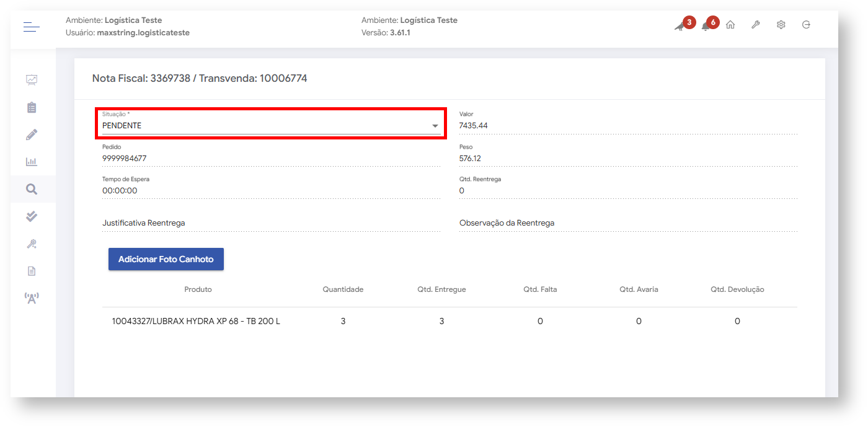Click the logout arrow icon
The height and width of the screenshot is (427, 868).
pos(806,25)
